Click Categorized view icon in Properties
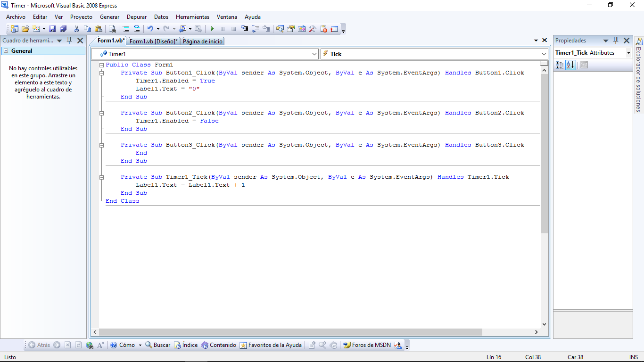Image resolution: width=644 pixels, height=362 pixels. [560, 65]
